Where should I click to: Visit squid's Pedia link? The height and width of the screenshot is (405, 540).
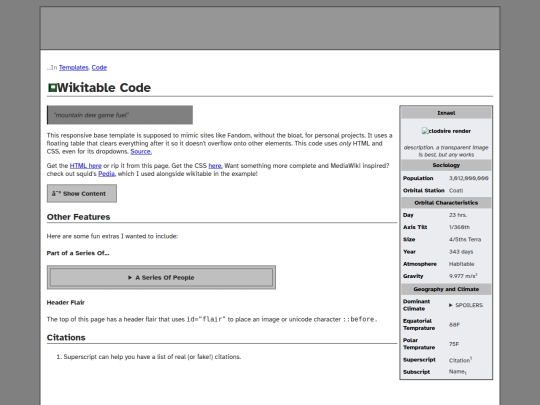106,174
